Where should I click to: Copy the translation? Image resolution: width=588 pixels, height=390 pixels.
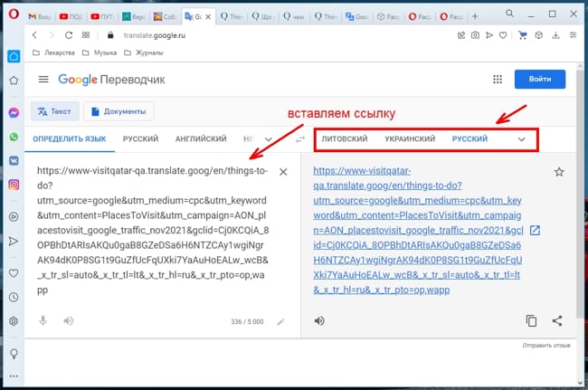531,321
